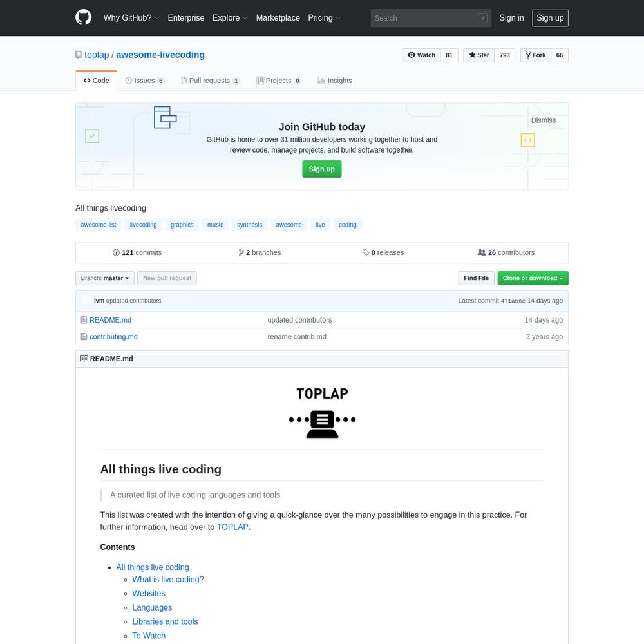Image resolution: width=644 pixels, height=644 pixels.
Task: Click the README.md file icon
Action: [84, 320]
